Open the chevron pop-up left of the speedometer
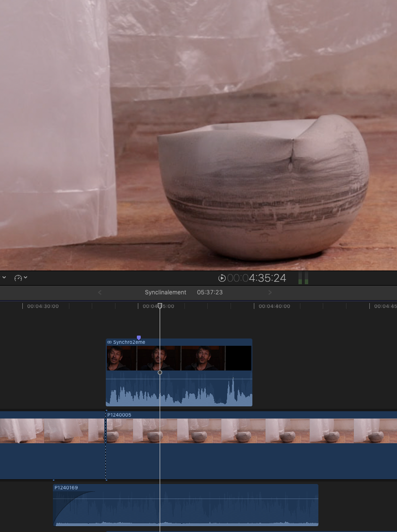This screenshot has width=397, height=532. coord(4,278)
